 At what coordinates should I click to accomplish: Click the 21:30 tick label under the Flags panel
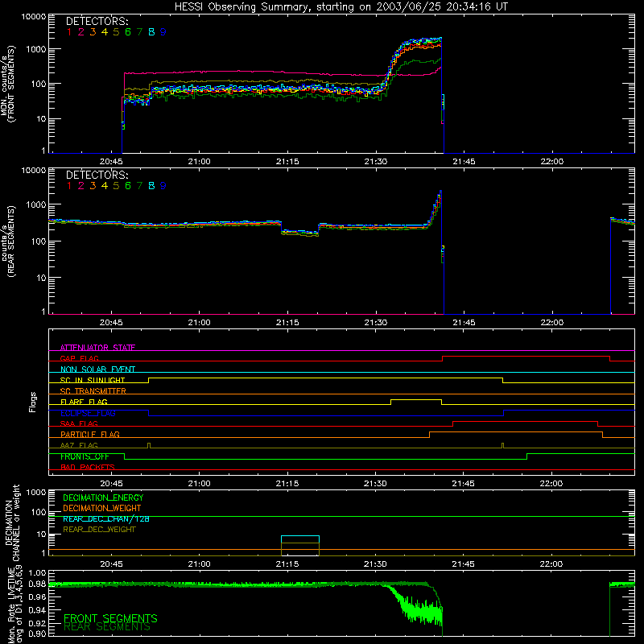click(x=375, y=484)
